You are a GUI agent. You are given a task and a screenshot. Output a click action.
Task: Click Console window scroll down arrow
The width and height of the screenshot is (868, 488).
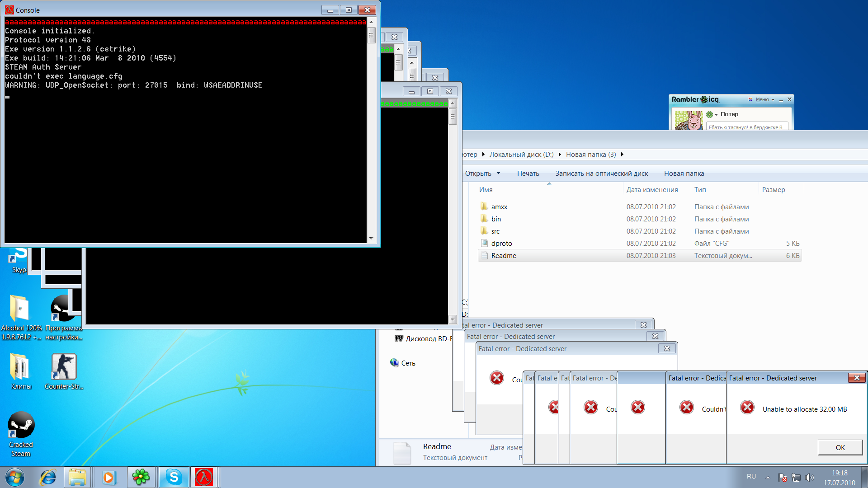click(x=371, y=238)
